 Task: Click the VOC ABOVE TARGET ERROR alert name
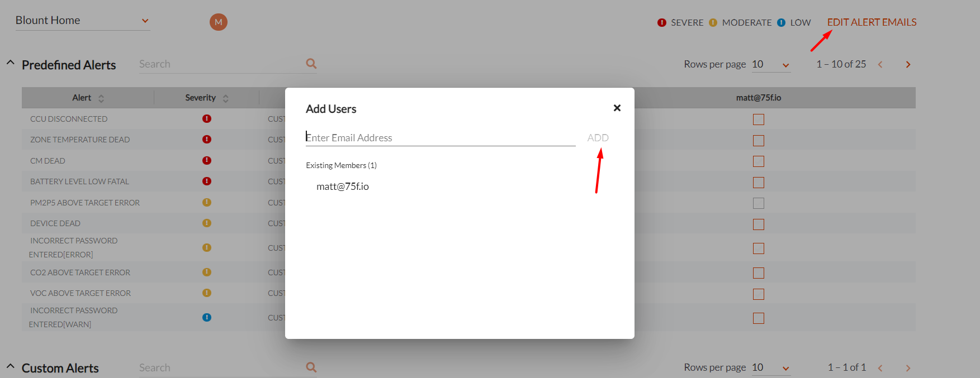pos(81,293)
